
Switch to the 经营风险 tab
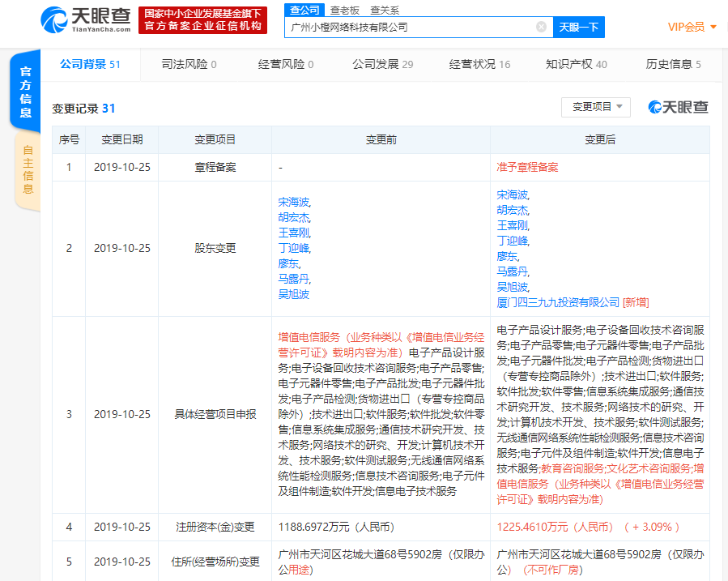coord(286,64)
